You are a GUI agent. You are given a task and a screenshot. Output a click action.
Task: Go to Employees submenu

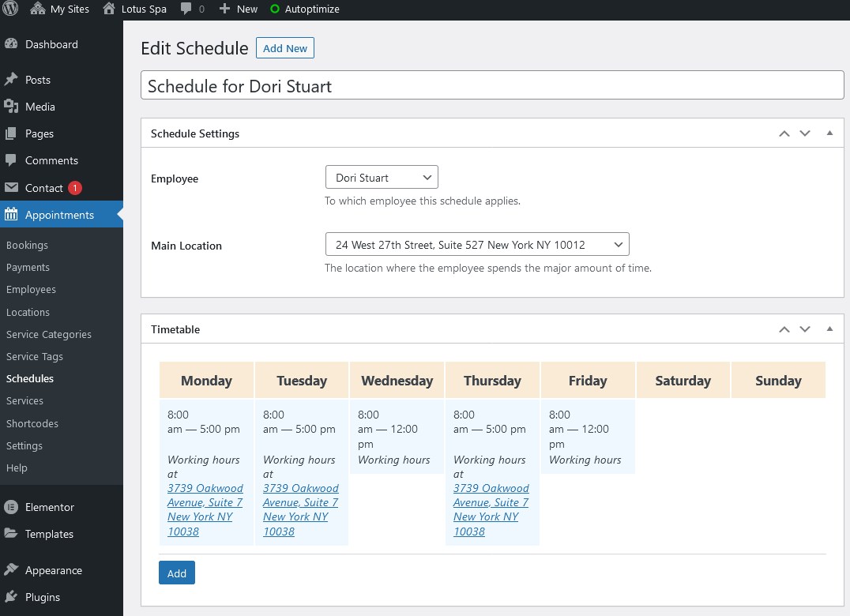[x=31, y=289]
